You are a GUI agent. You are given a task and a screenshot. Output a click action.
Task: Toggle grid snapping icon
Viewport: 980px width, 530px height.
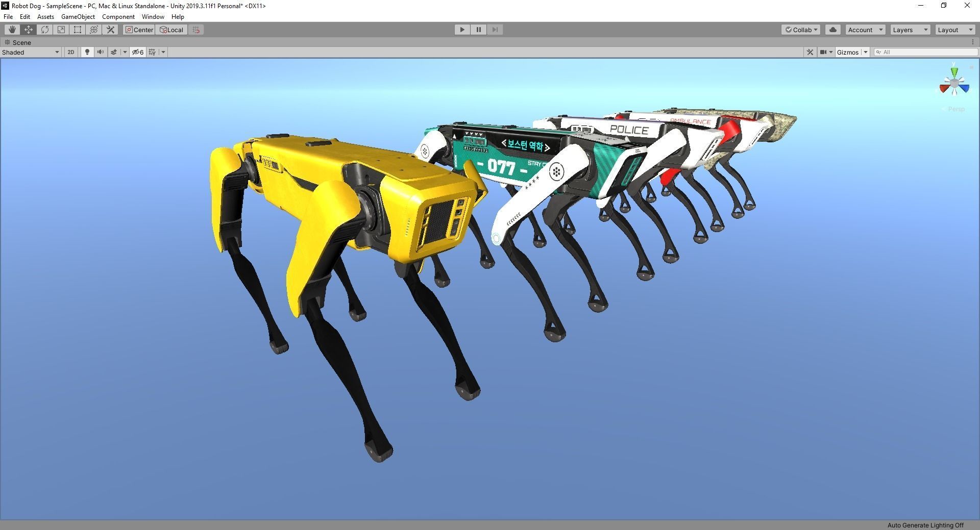tap(197, 30)
